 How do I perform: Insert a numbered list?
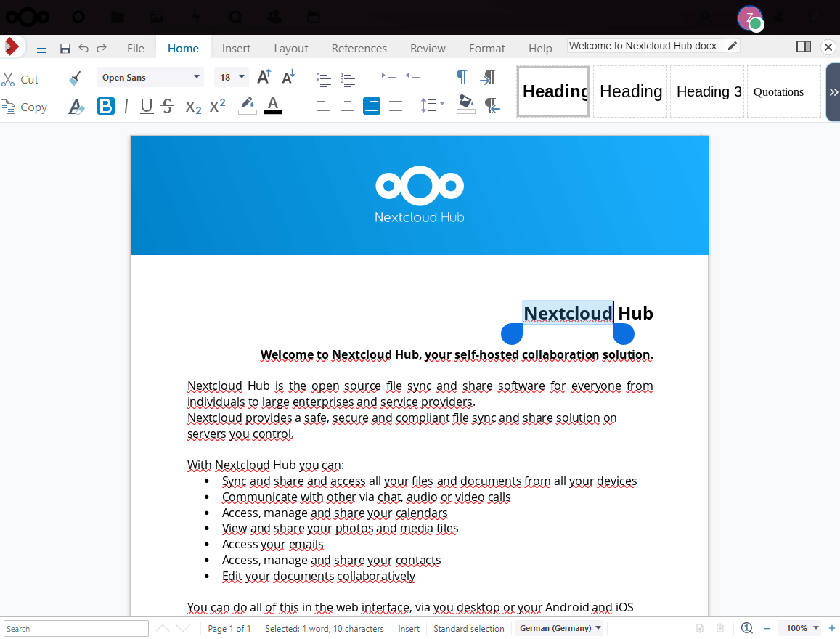coord(348,78)
